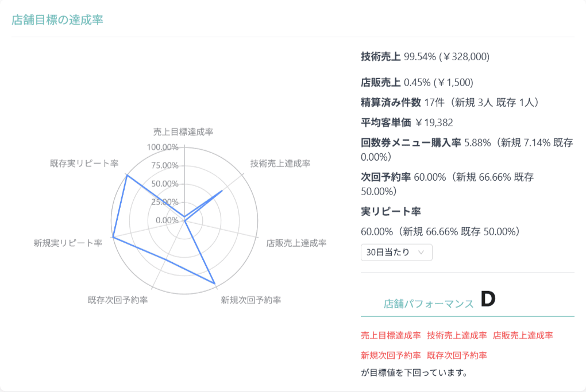586x392 pixels.
Task: Click the 新規実リピート率 radar axis label
Action: pyautogui.click(x=68, y=243)
